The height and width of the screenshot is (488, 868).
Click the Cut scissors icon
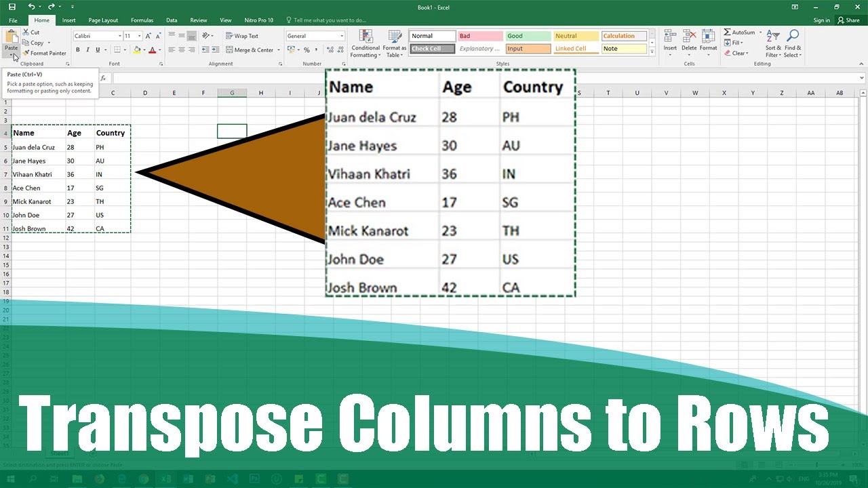(26, 32)
